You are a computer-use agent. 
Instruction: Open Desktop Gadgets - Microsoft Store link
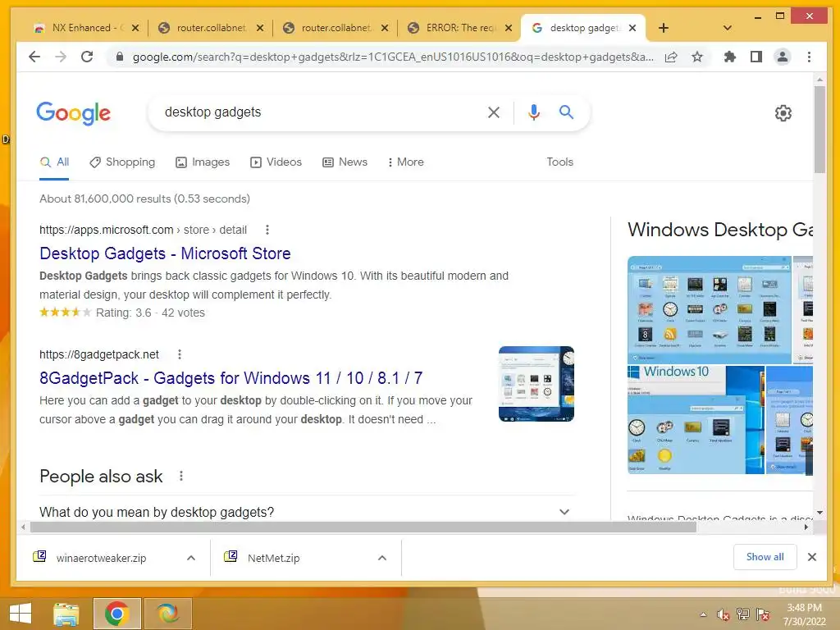(x=165, y=253)
